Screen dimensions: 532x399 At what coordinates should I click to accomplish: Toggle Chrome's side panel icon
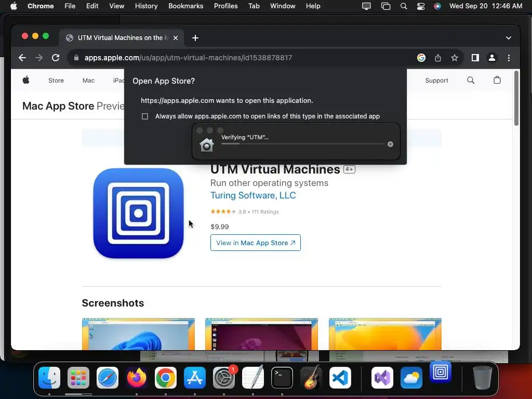[x=475, y=58]
